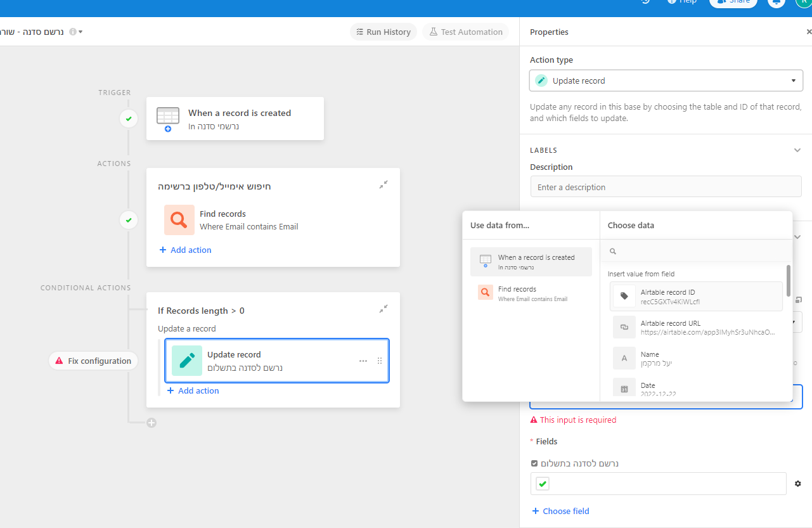Screen dimensions: 812x528
Task: Add action under Update record
Action: [193, 390]
